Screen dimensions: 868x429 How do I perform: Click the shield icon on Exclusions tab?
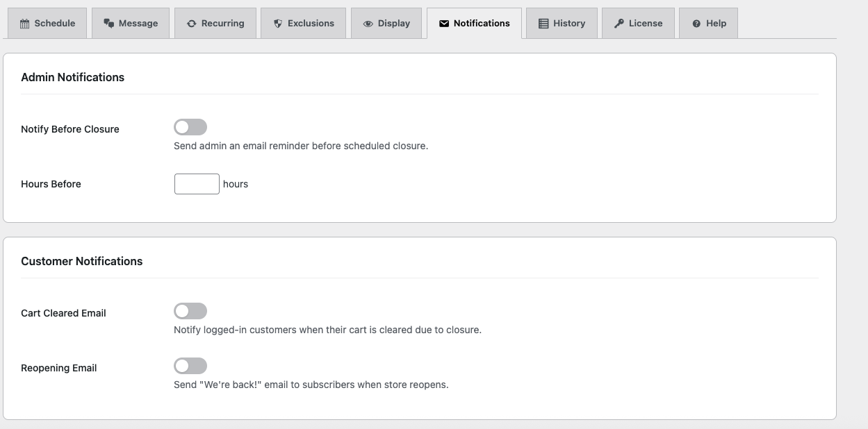[278, 24]
